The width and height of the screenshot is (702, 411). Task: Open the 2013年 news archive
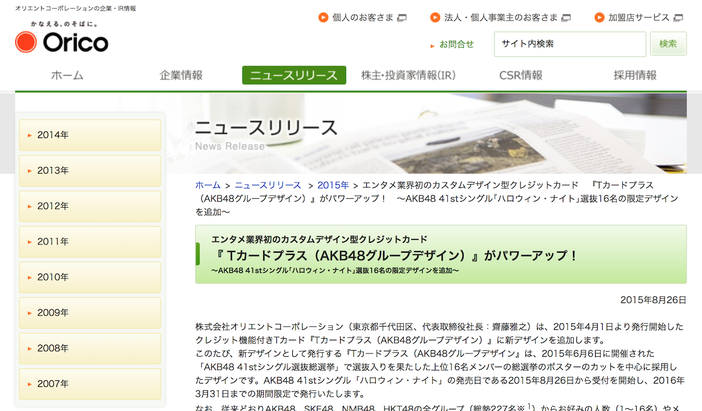pyautogui.click(x=90, y=171)
